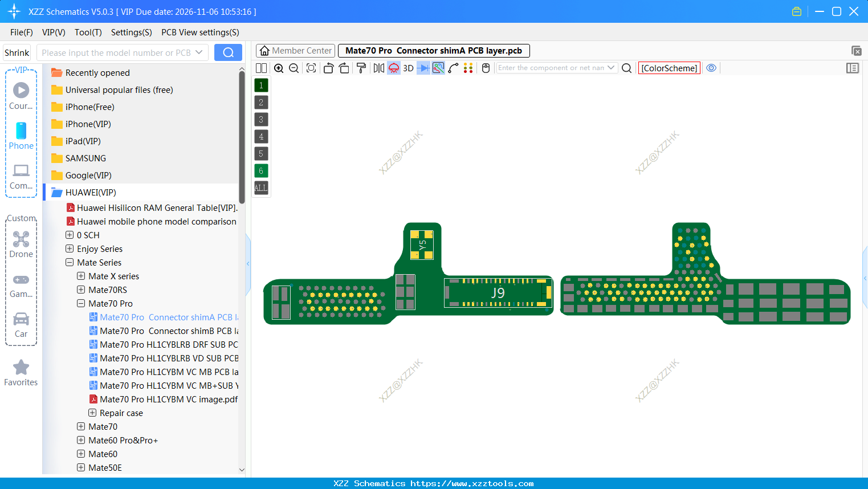868x489 pixels.
Task: Open PCB View settings(S) menu
Action: click(x=200, y=32)
